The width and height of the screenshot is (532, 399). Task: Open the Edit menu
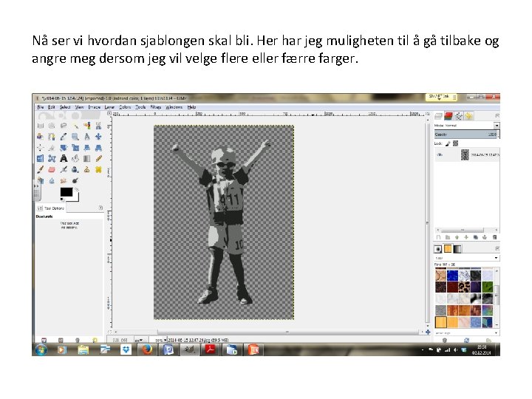(51, 107)
